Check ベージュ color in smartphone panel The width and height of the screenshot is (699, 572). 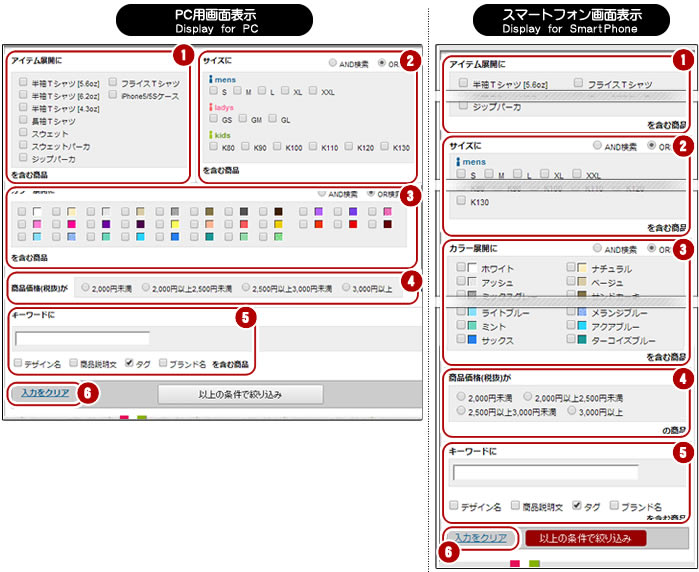[x=571, y=281]
